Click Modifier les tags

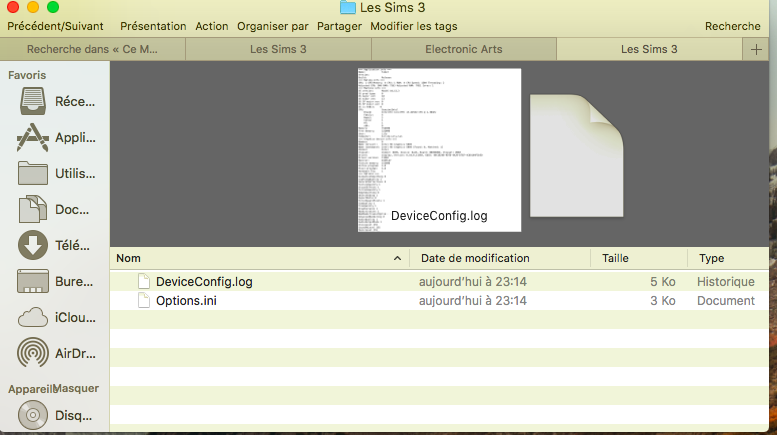coord(414,26)
